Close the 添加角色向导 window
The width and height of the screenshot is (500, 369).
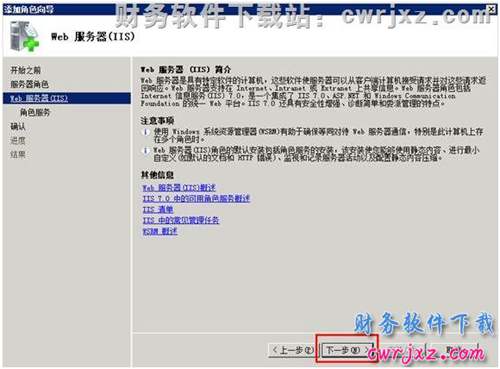click(491, 9)
